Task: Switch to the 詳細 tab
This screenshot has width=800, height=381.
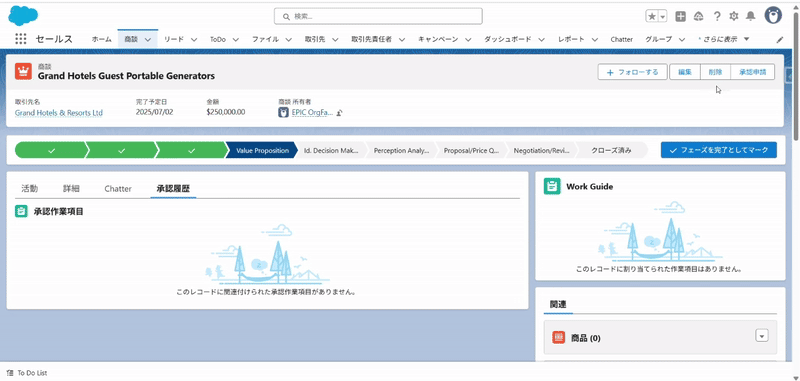Action: 71,188
